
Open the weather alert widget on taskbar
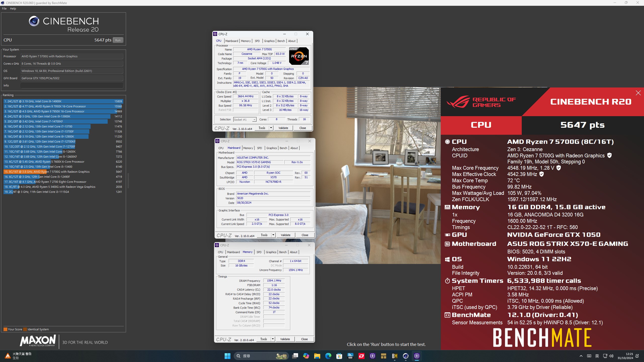[x=18, y=356]
